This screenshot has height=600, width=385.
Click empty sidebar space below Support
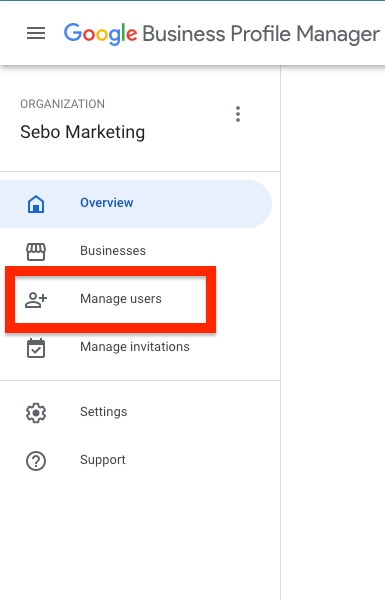click(140, 536)
